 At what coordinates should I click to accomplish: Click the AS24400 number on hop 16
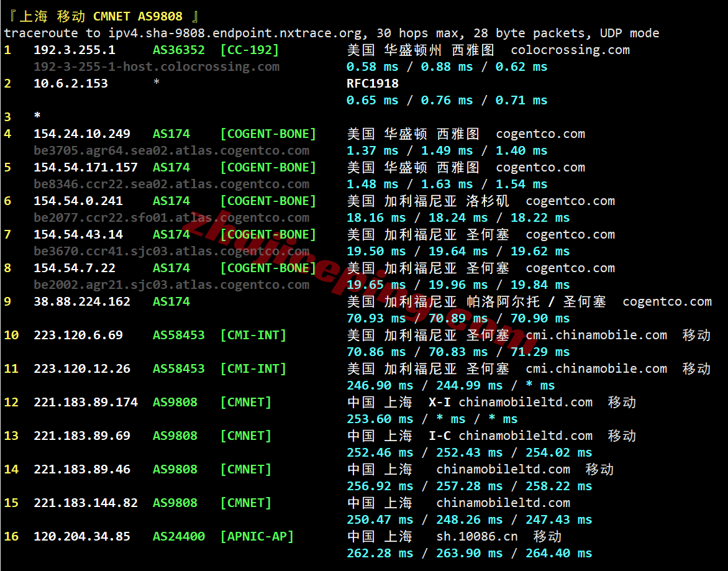point(179,537)
